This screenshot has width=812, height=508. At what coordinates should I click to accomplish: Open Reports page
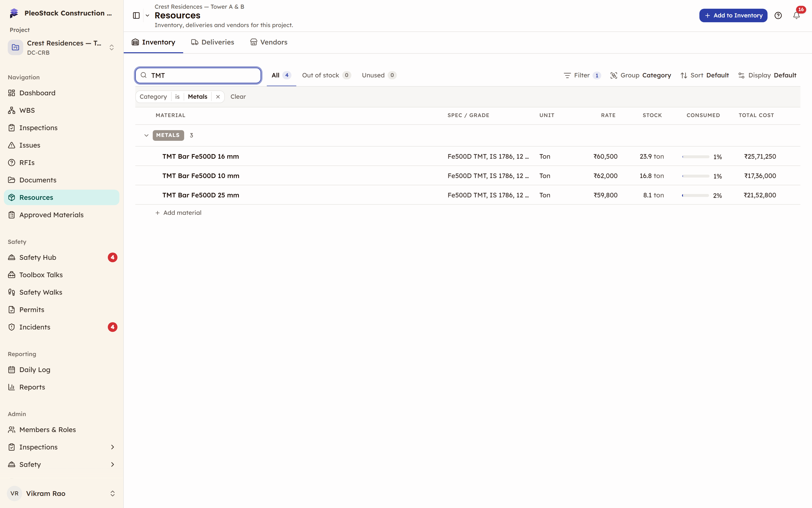61,387
